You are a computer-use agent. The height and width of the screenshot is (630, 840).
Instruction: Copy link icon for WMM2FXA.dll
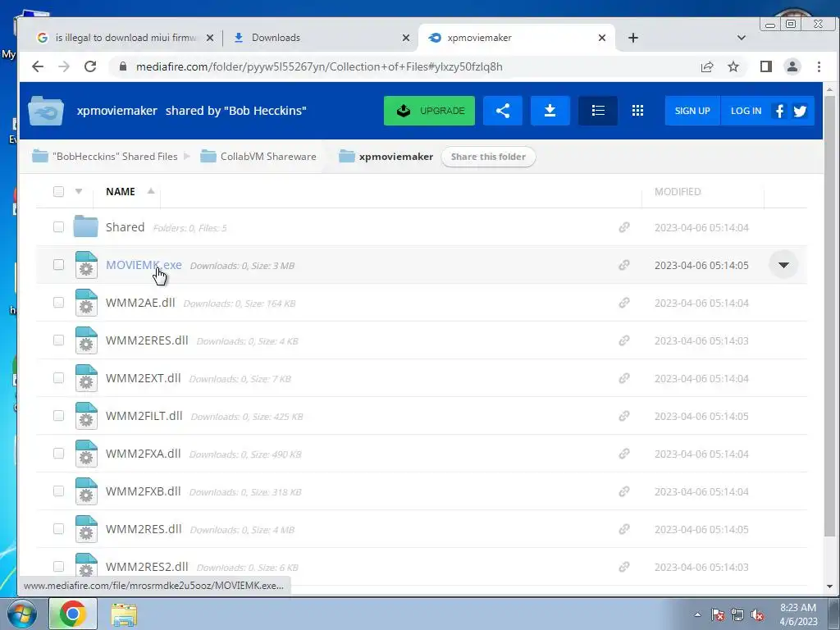(624, 454)
